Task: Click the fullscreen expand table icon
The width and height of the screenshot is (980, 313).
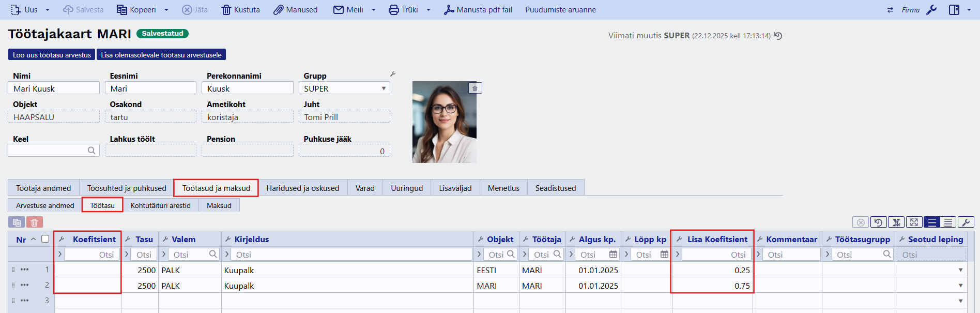Action: point(914,222)
